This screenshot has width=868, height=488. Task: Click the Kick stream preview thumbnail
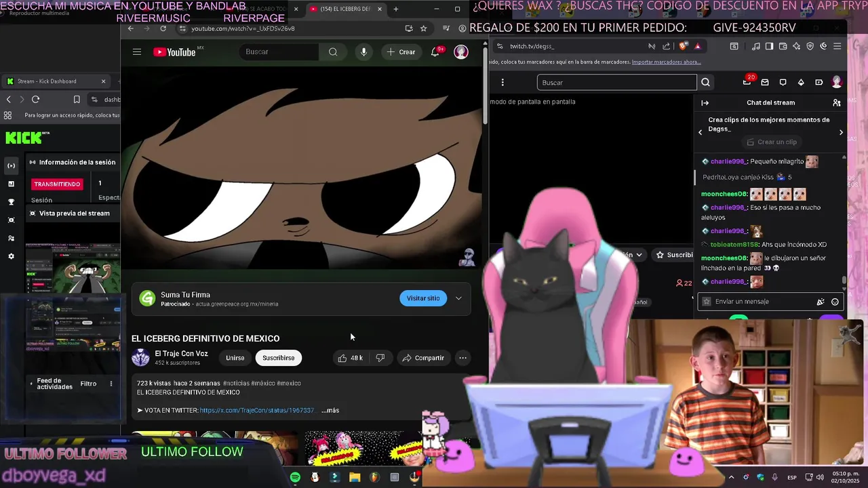pos(73,269)
